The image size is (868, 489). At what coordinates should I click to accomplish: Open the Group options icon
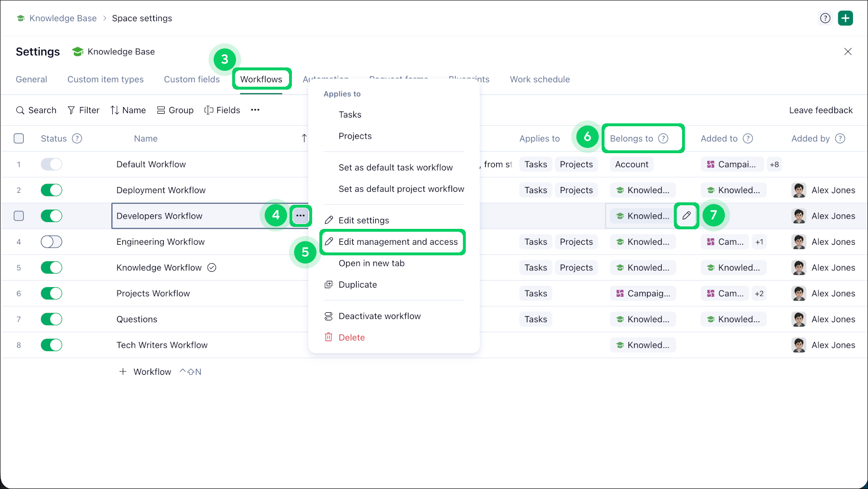click(x=161, y=110)
